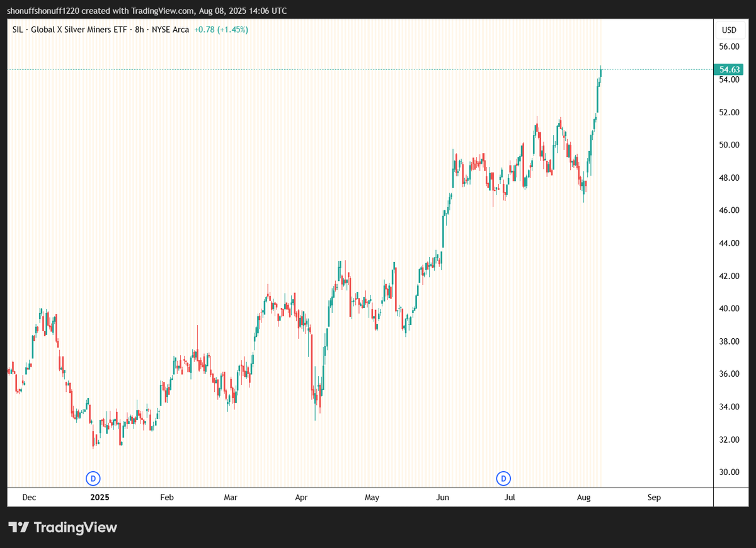
Task: Click the TradingView logo
Action: pos(62,527)
